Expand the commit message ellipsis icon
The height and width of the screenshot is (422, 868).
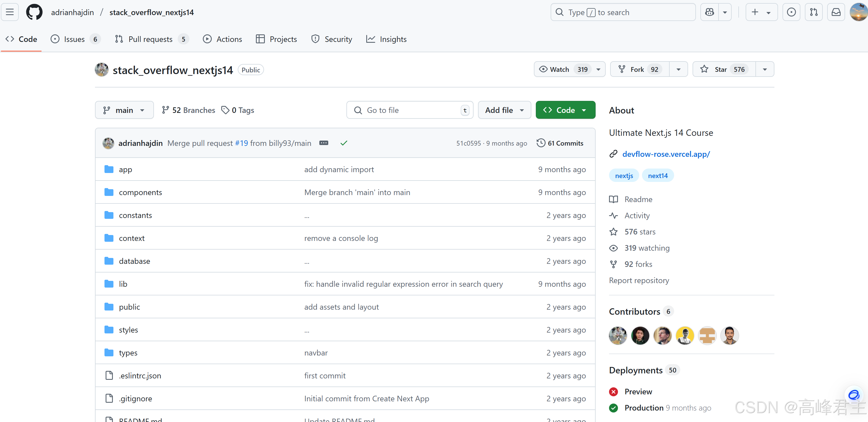pos(324,143)
